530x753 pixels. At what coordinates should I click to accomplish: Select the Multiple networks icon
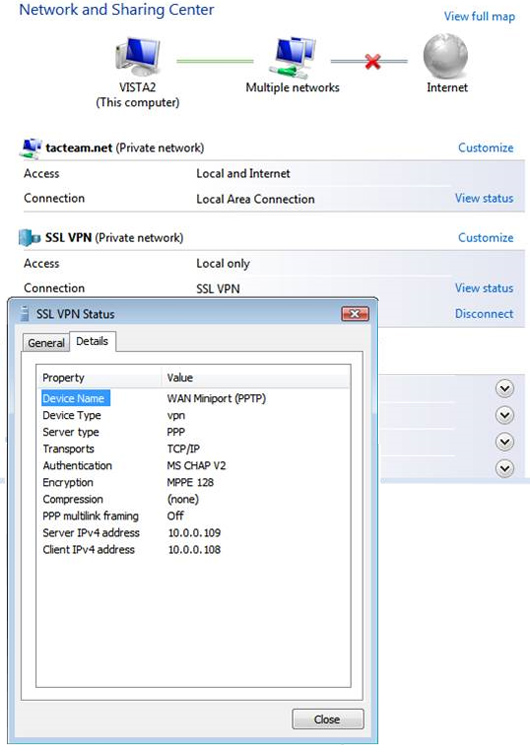[294, 58]
